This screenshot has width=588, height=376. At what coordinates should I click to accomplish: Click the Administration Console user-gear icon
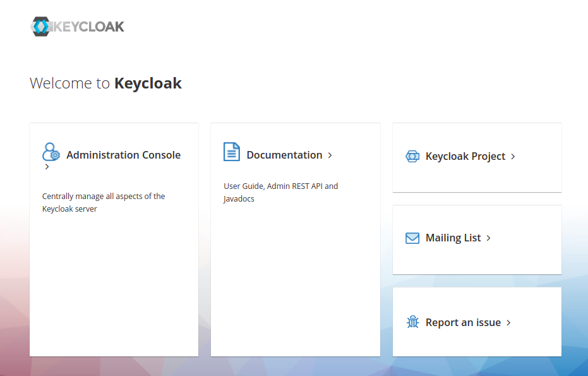[51, 152]
